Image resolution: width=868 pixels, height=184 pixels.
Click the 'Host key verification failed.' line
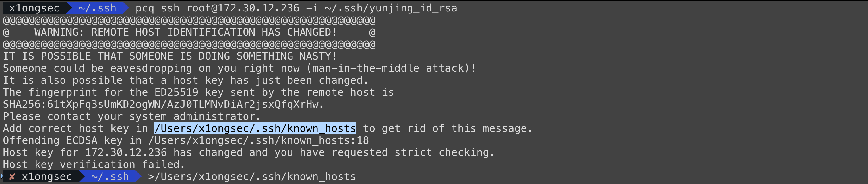click(x=94, y=165)
